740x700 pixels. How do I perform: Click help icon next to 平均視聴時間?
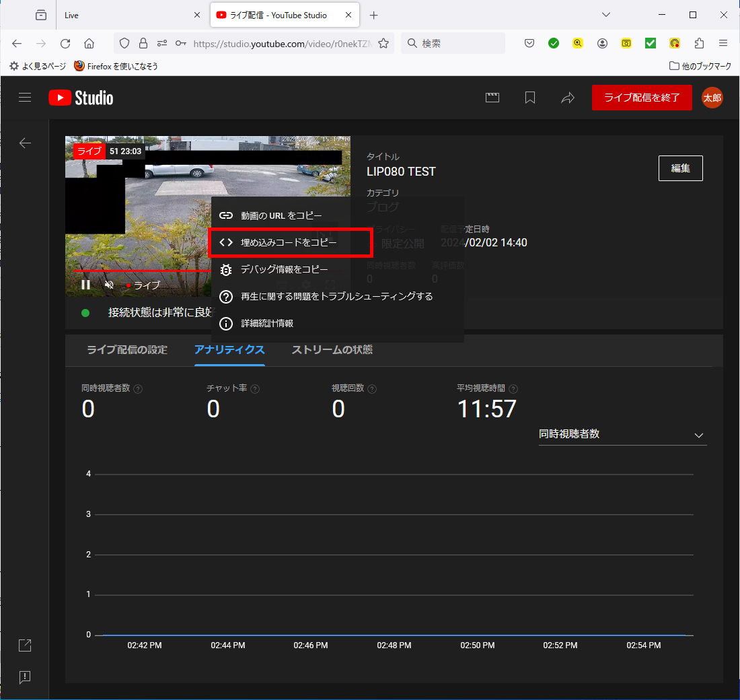click(513, 389)
